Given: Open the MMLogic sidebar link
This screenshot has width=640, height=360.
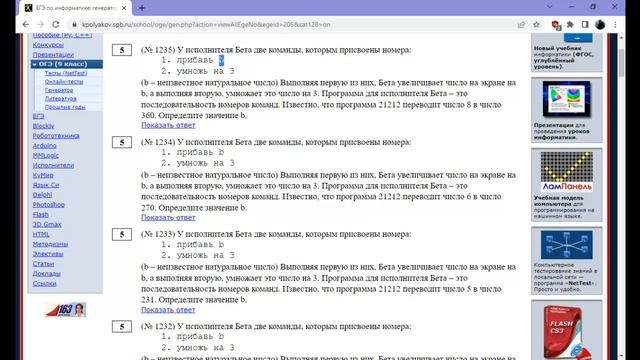Looking at the screenshot, I should (x=46, y=156).
